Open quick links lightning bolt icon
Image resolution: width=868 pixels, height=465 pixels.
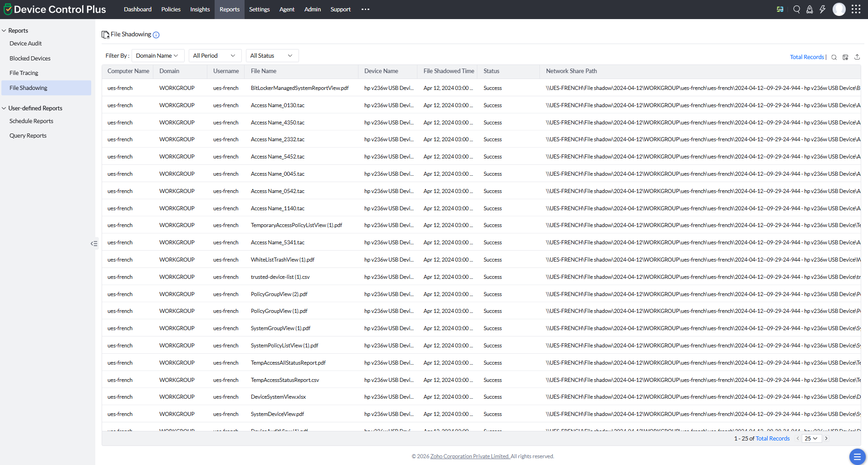pos(823,9)
